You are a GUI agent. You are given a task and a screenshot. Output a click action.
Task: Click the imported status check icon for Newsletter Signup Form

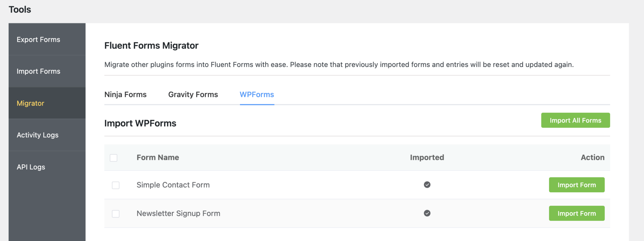point(427,213)
